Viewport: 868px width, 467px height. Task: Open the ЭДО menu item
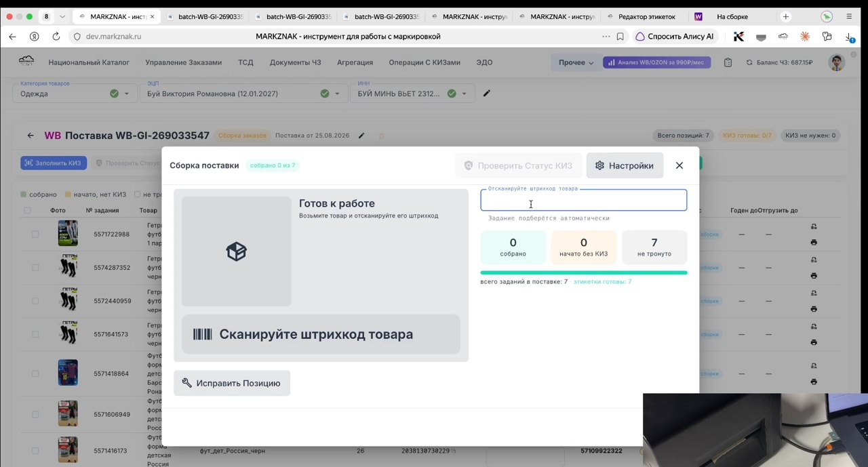(484, 62)
